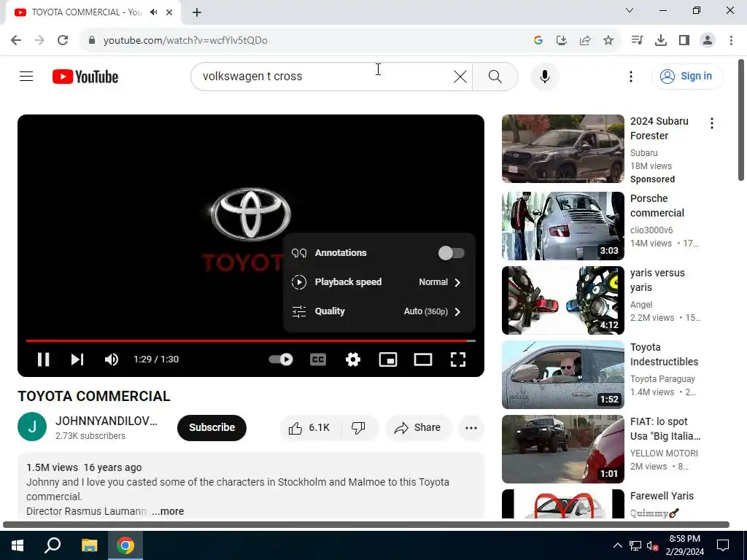Expand description with ...more
The image size is (747, 560).
pyautogui.click(x=168, y=511)
